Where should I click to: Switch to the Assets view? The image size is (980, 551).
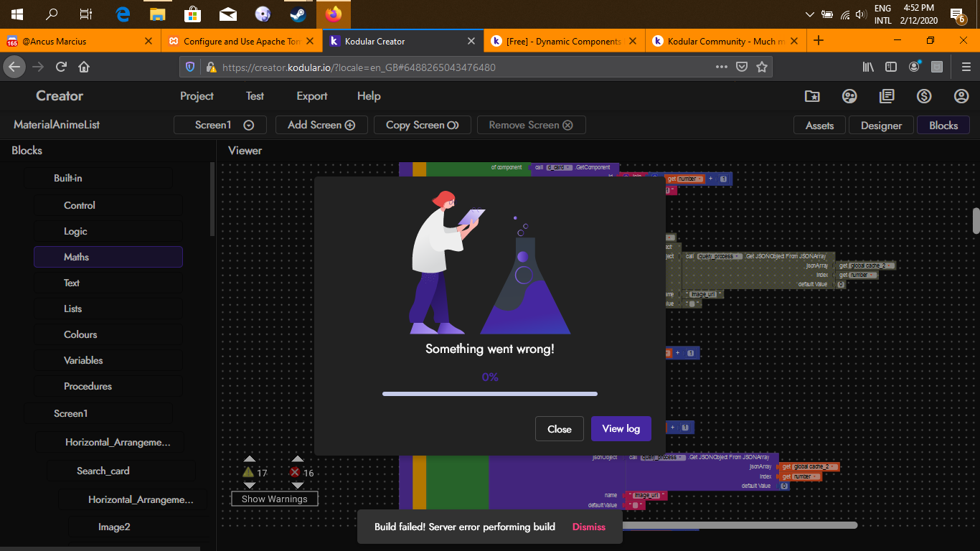tap(819, 126)
